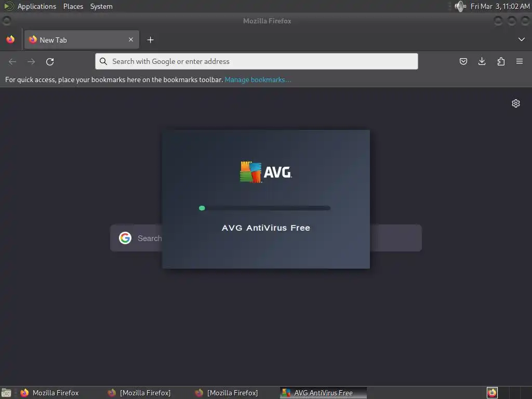The height and width of the screenshot is (399, 532).
Task: Open the Places menu
Action: [x=73, y=6]
